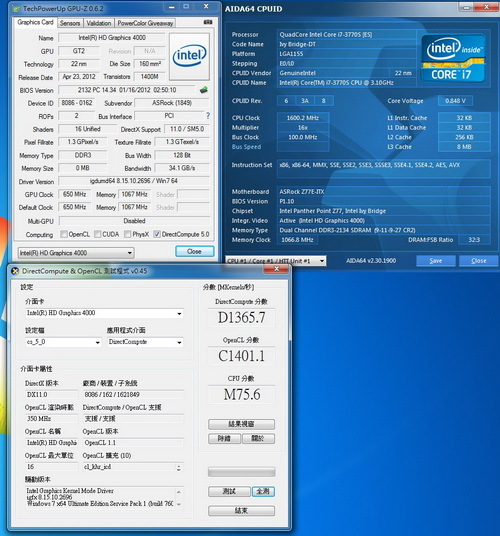Click the Bus Interface question mark
The height and width of the screenshot is (536, 500).
(x=208, y=116)
